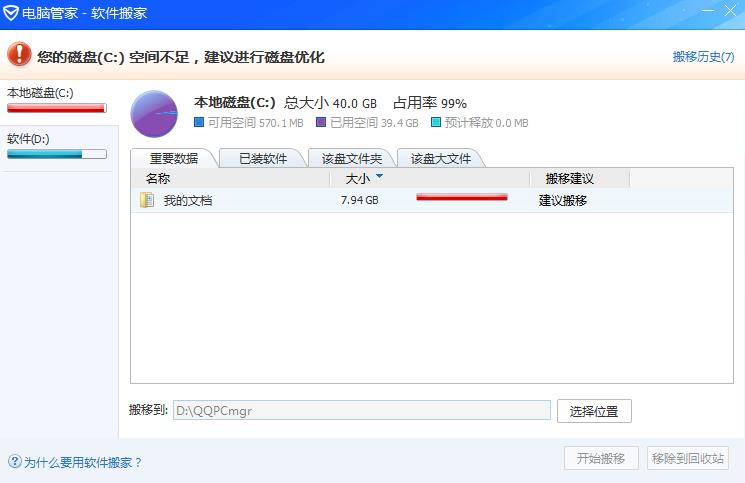Click the 移除到回收站 button
This screenshot has width=745, height=483.
click(x=688, y=458)
